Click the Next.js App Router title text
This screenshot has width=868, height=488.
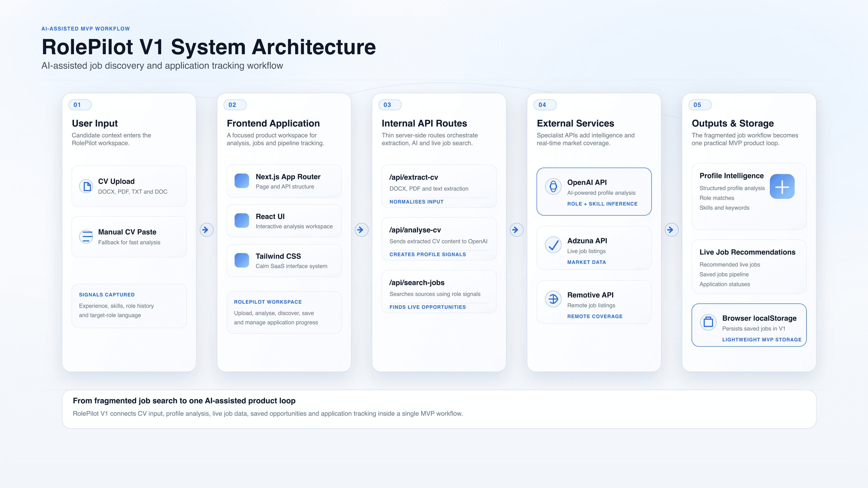click(x=288, y=177)
